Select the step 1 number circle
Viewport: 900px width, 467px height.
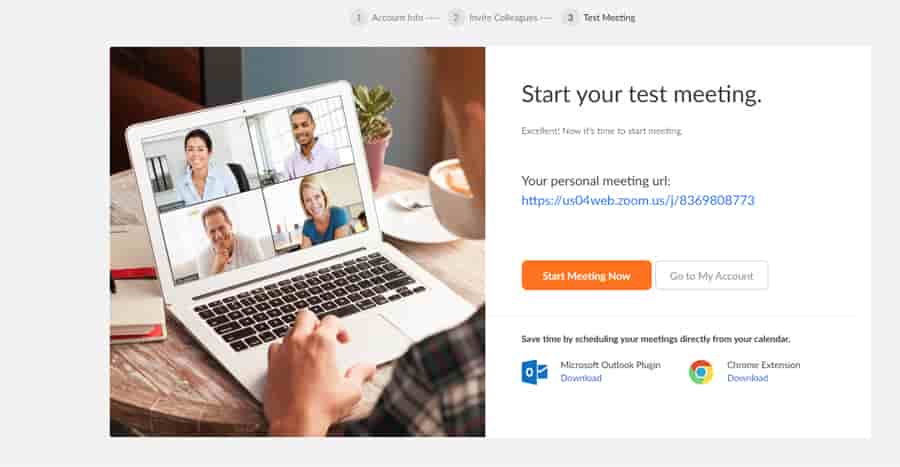(x=359, y=18)
